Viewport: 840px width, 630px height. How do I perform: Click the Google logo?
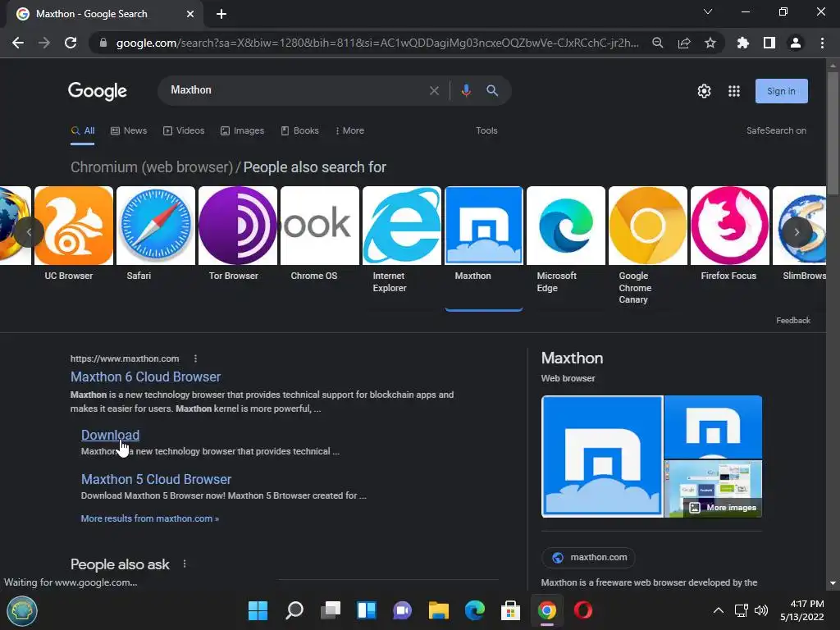tap(98, 91)
